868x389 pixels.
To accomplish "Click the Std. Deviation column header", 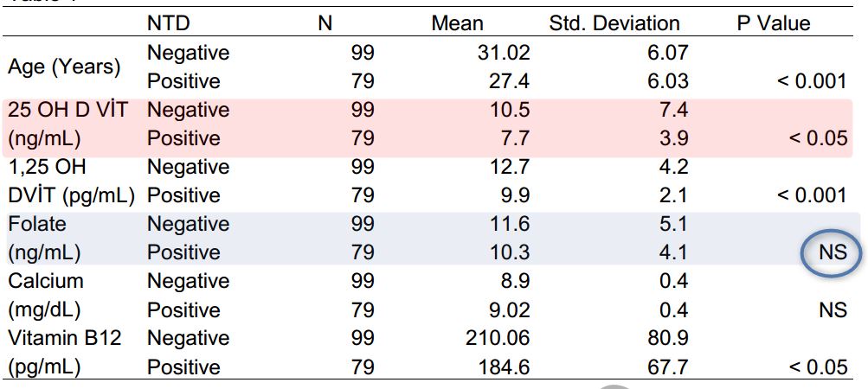I will (x=614, y=23).
